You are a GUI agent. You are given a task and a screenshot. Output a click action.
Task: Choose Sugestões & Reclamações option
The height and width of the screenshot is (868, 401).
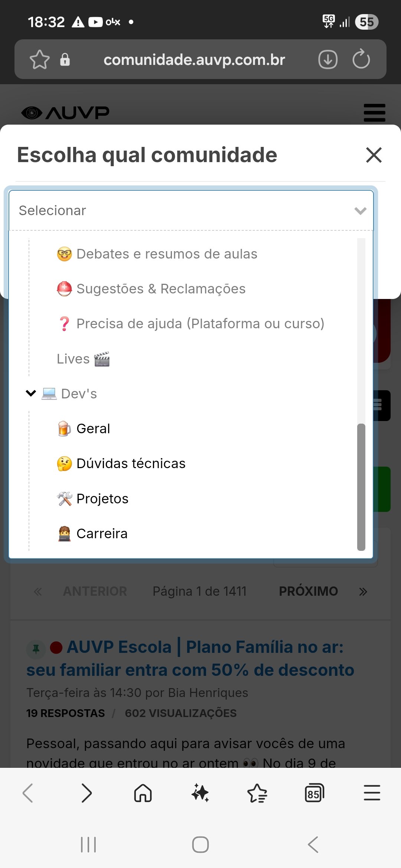click(x=161, y=289)
